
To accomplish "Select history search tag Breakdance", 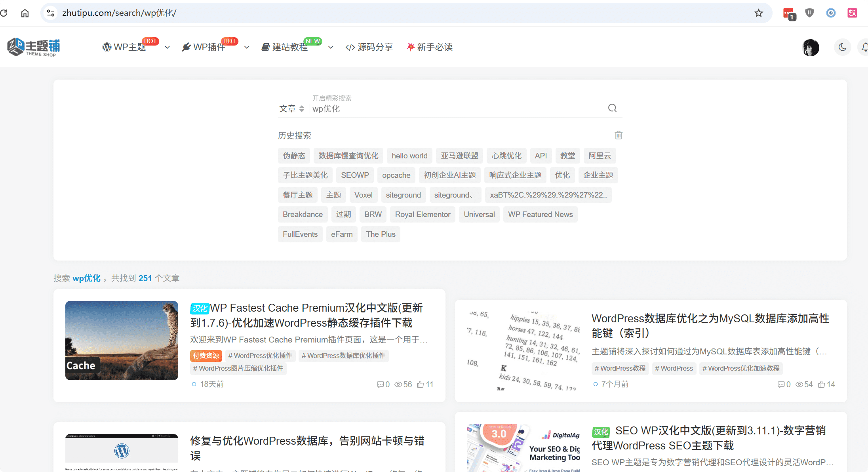I will (303, 214).
